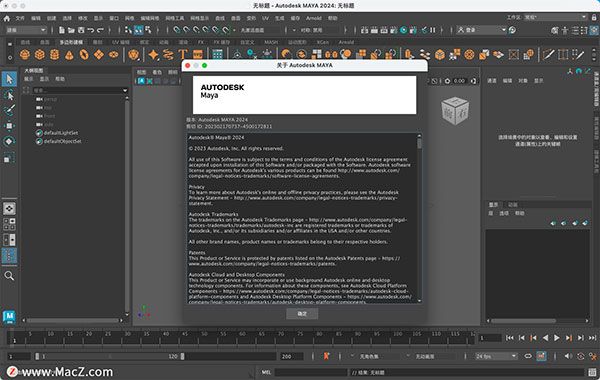Click the undo arrow on status line
Image resolution: width=600 pixels, height=380 pixels.
(x=91, y=30)
